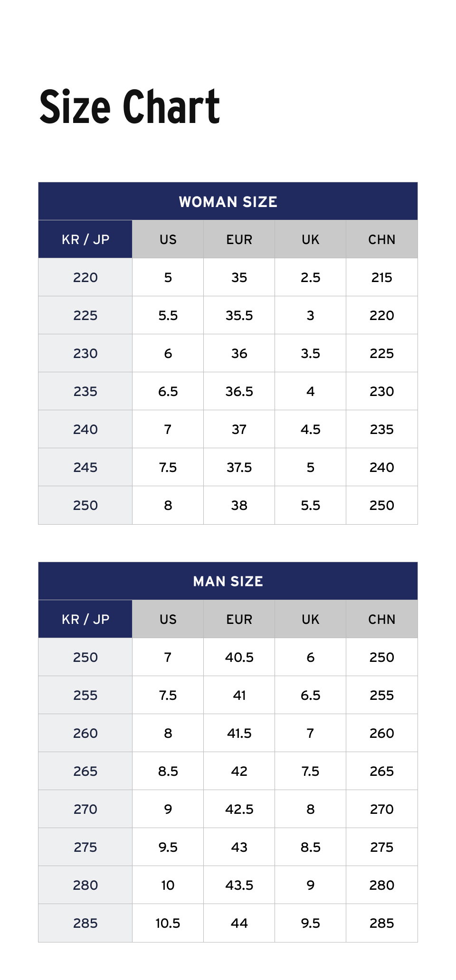
Task: Click the US 10.5 cell
Action: tap(168, 923)
